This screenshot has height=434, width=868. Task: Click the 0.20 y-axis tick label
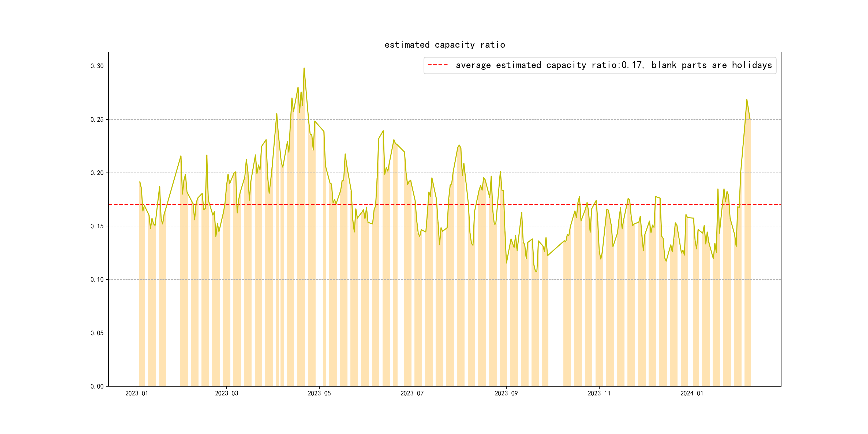[x=97, y=173]
